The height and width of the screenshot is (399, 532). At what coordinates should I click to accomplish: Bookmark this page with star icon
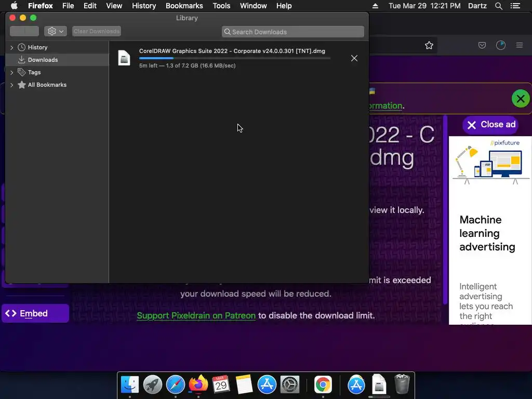429,46
